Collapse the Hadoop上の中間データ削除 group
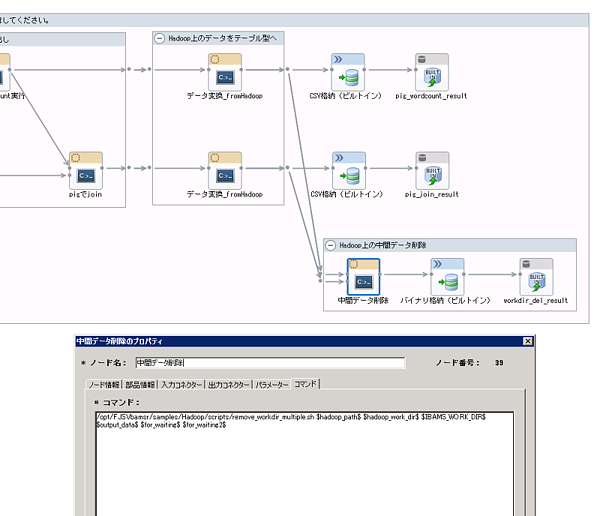Screen dimensions: 600x516 click(x=330, y=245)
